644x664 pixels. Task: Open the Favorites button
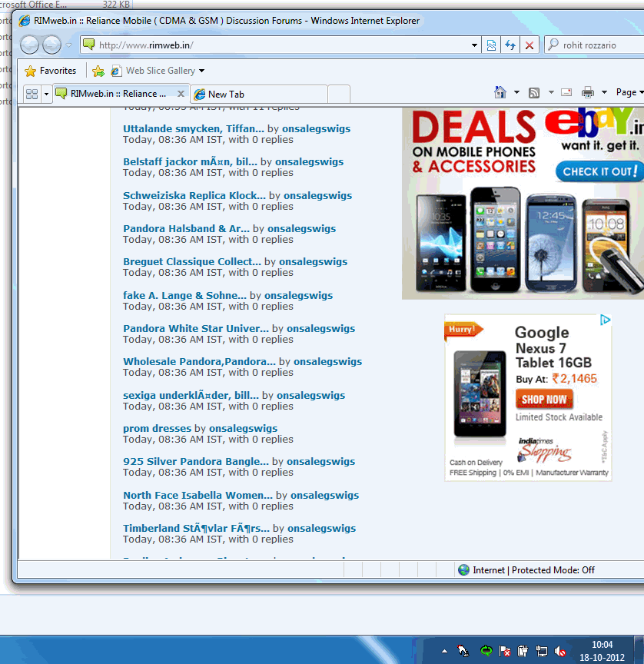(51, 71)
